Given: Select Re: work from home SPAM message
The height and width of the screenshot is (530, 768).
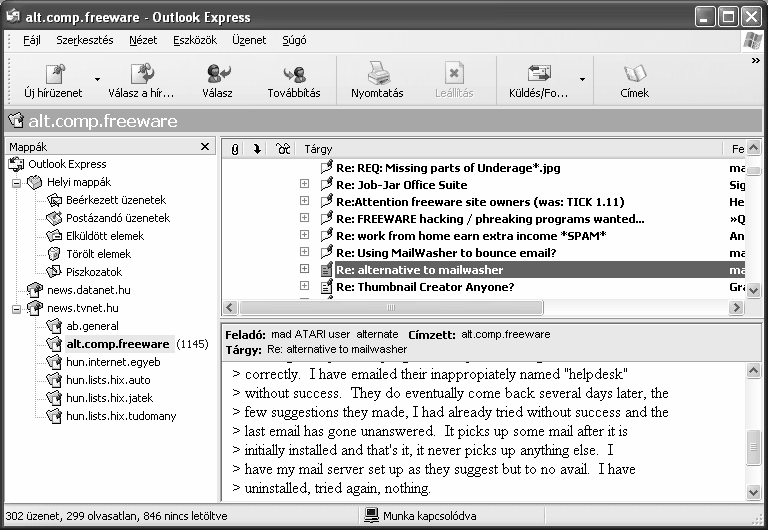Looking at the screenshot, I should click(471, 236).
